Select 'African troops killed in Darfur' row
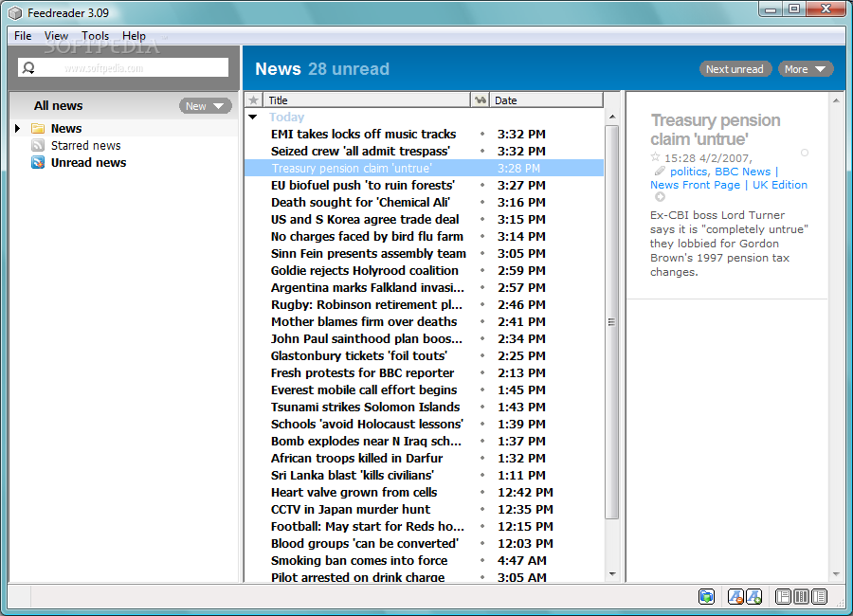The height and width of the screenshot is (616, 853). (424, 458)
